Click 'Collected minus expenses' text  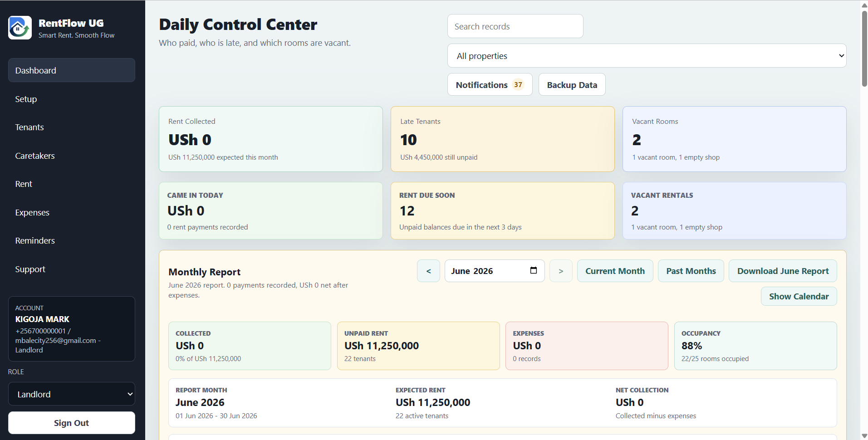[x=656, y=416]
